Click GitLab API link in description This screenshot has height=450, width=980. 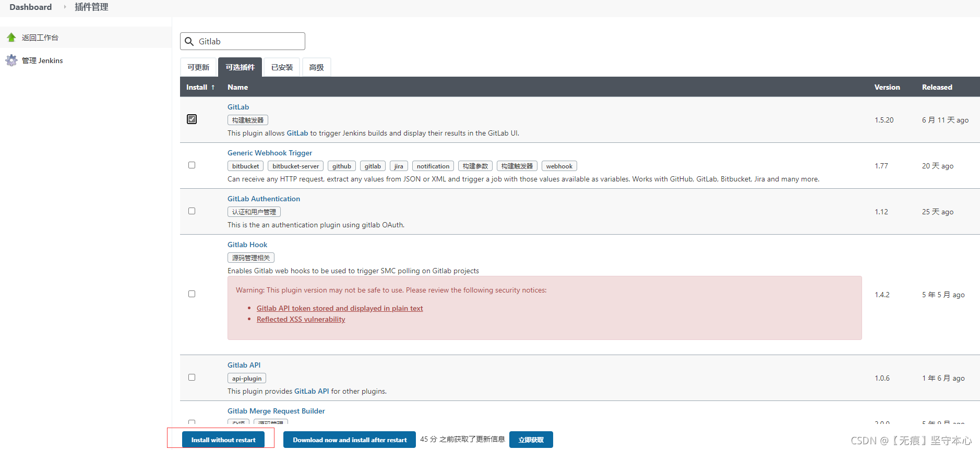tap(312, 391)
